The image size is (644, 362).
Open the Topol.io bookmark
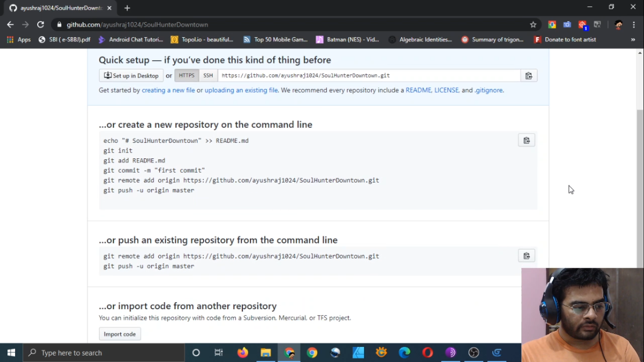point(202,40)
